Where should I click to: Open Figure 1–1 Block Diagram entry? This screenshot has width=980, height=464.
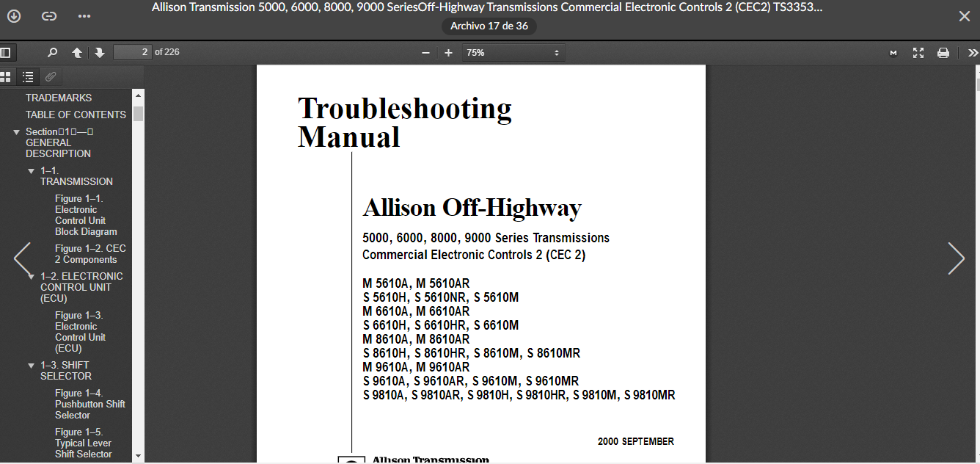[86, 215]
